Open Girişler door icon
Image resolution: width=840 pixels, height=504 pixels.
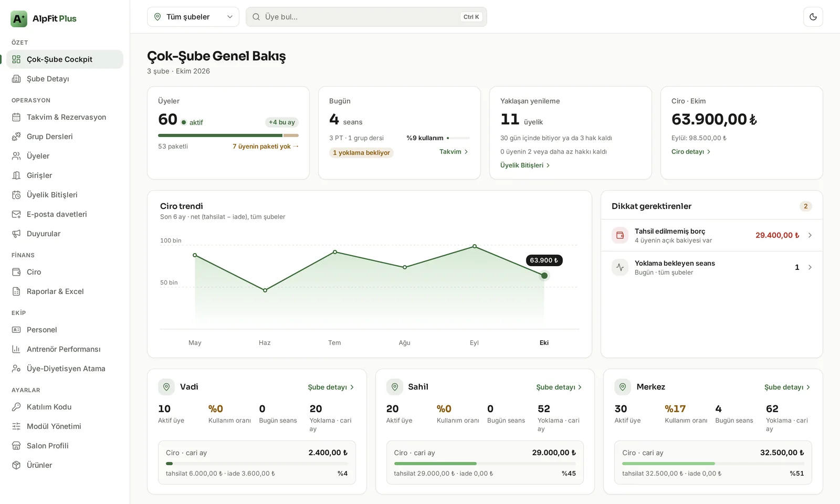point(16,175)
